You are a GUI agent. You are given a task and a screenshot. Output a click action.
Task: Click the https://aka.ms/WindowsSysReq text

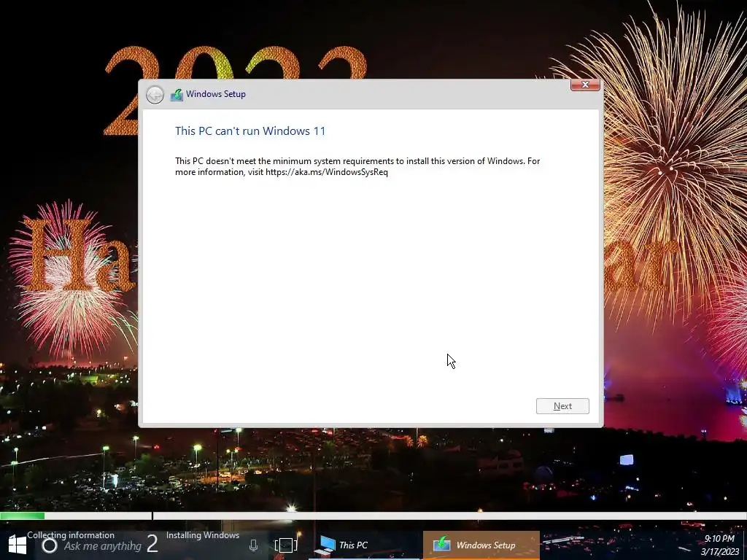coord(327,172)
